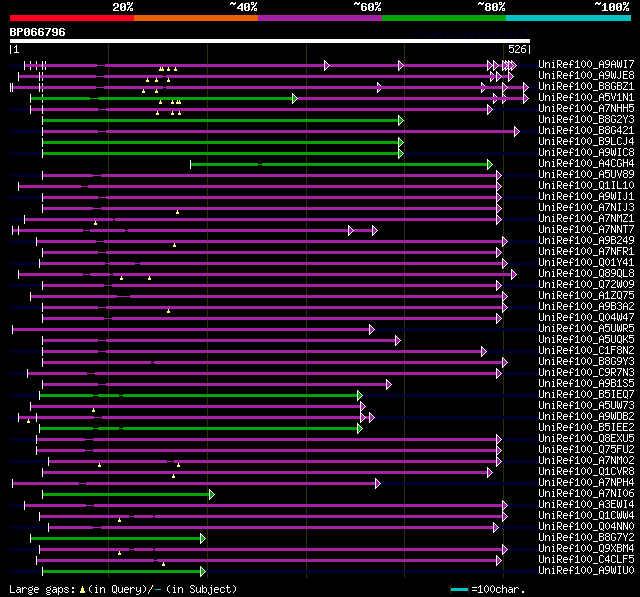Choose the UniRef100_C1F8N2 label
This screenshot has height=597, width=640.
coord(586,351)
